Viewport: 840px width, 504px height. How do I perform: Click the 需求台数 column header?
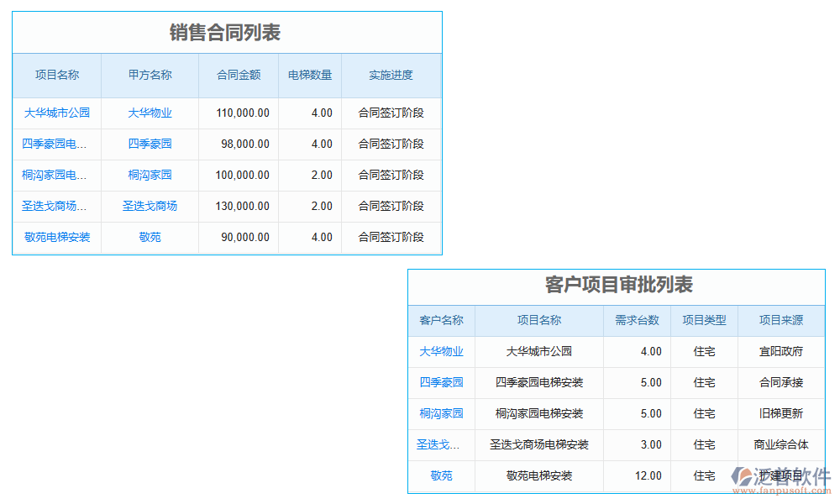tap(635, 320)
